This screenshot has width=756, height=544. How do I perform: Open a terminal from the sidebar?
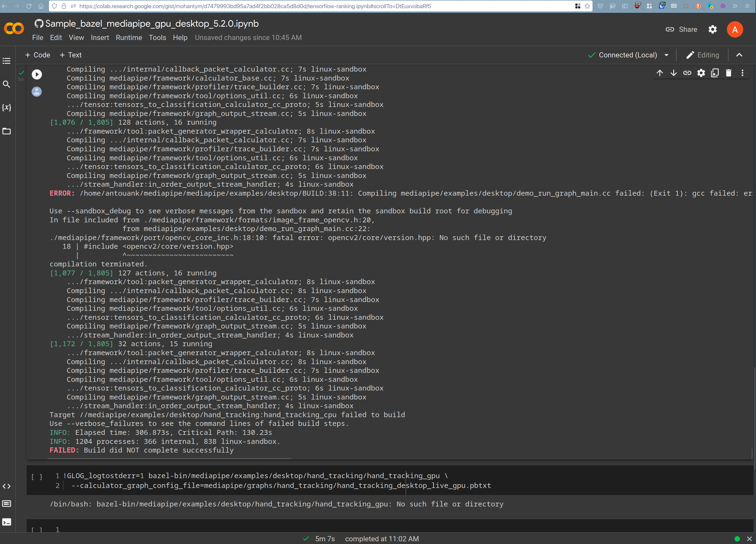point(6,522)
